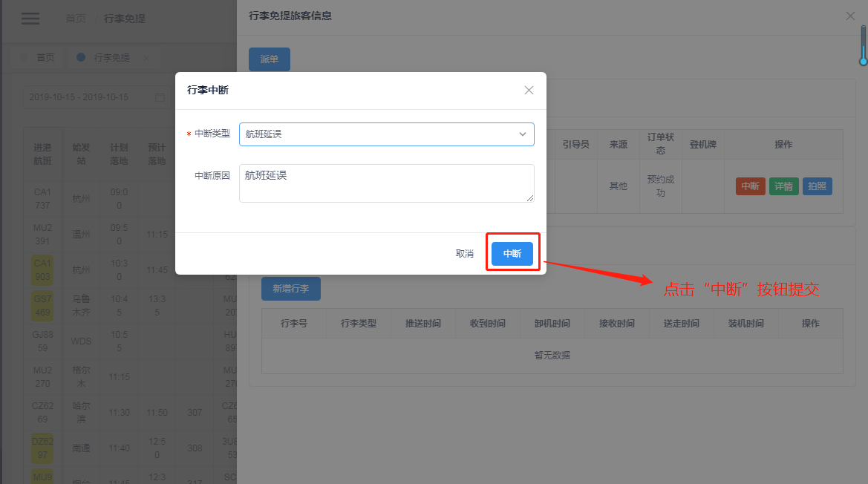Expand the 中断类型 dropdown arrow
868x484 pixels.
click(522, 134)
